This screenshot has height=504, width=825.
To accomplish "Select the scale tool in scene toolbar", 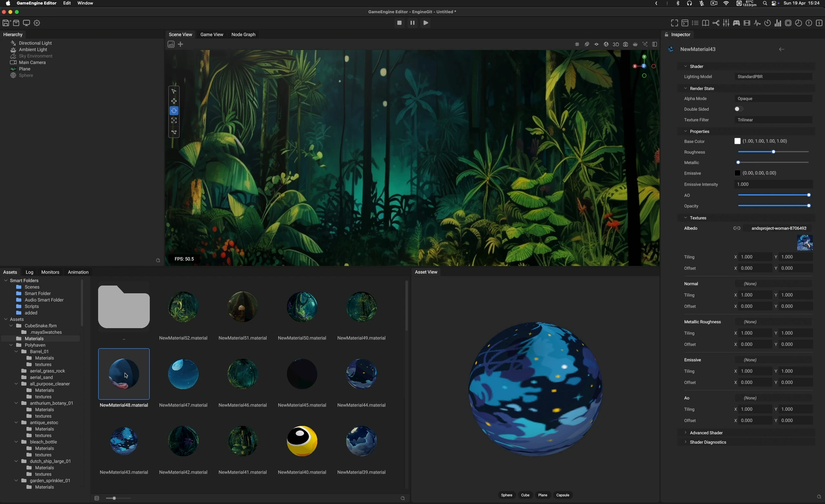I will [x=174, y=120].
